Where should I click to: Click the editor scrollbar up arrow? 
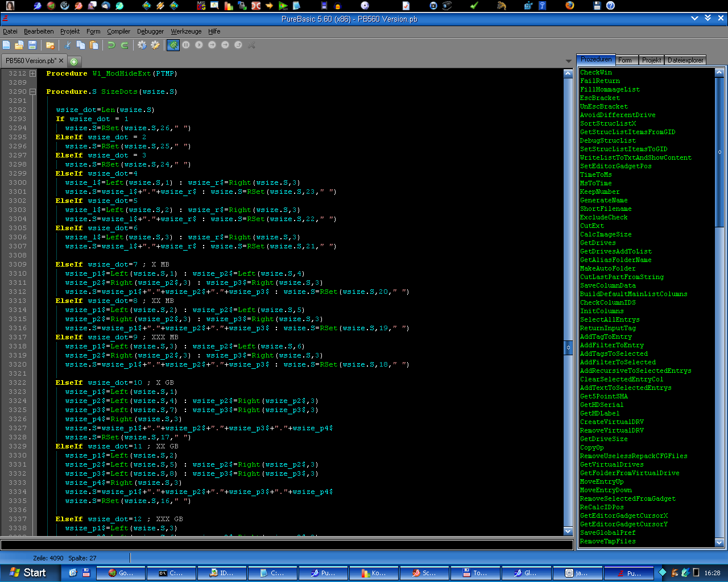[568, 73]
